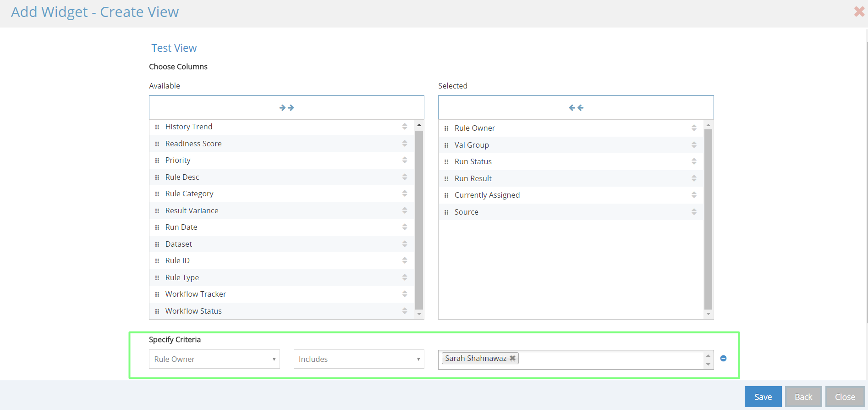The image size is (868, 410).
Task: Click drag handle icon beside Workflow Tracker
Action: pos(157,294)
